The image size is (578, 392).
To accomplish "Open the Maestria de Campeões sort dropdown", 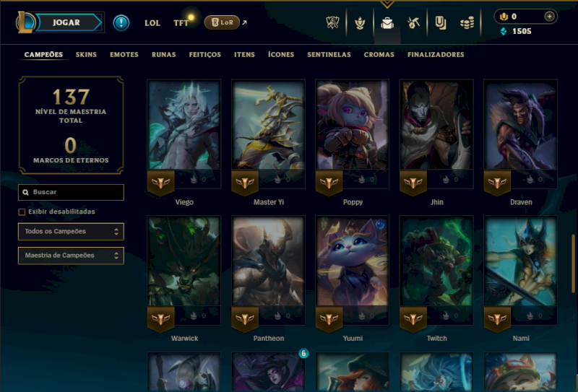I will [x=71, y=256].
